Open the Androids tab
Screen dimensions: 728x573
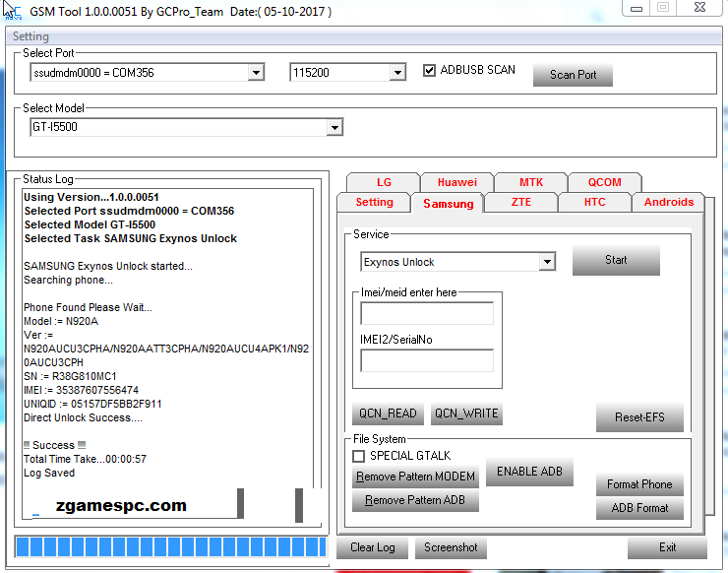(x=669, y=202)
